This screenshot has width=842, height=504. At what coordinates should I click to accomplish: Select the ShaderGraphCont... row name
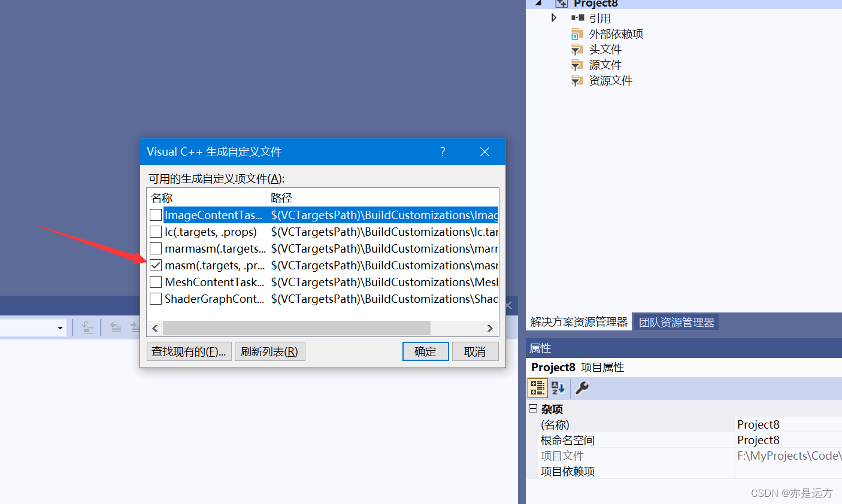click(214, 299)
